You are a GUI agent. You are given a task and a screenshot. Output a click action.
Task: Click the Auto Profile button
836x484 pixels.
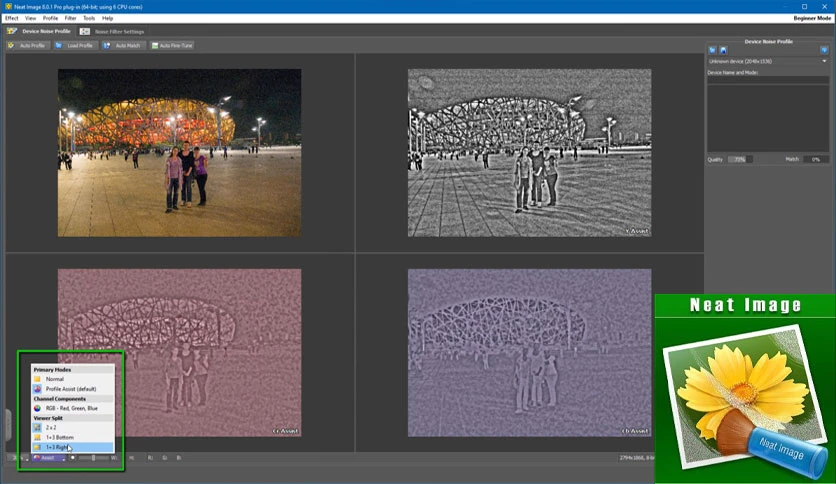27,46
